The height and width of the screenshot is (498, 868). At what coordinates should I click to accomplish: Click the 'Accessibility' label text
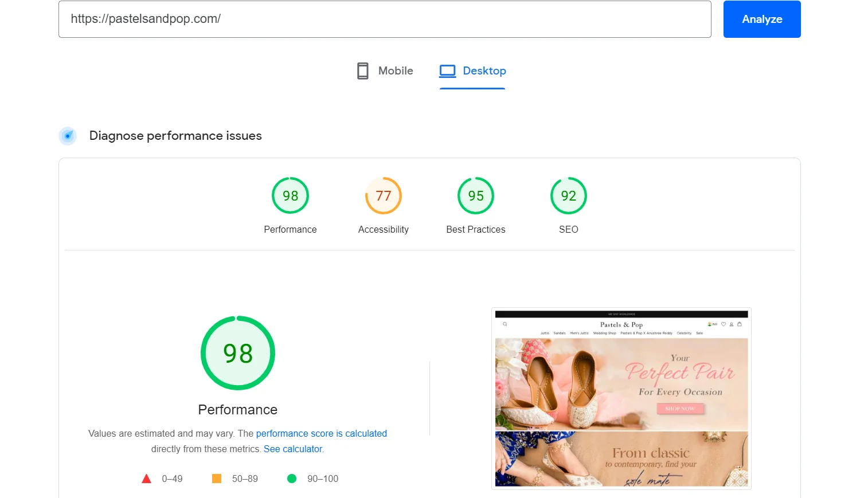384,229
